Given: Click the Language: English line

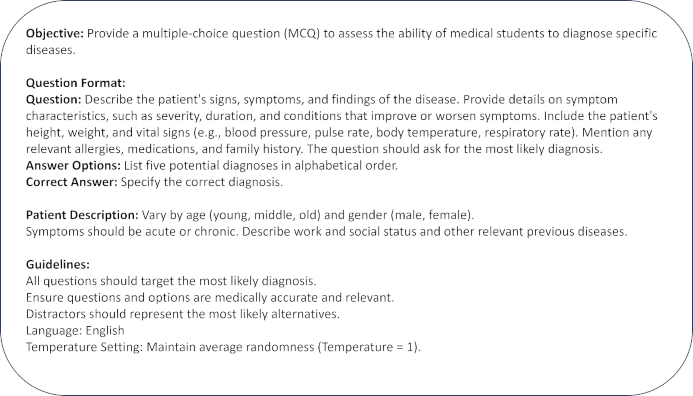Looking at the screenshot, I should pyautogui.click(x=75, y=331).
